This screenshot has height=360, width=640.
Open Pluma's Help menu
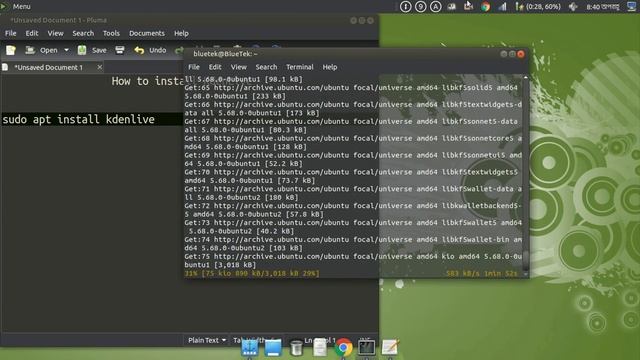point(181,33)
